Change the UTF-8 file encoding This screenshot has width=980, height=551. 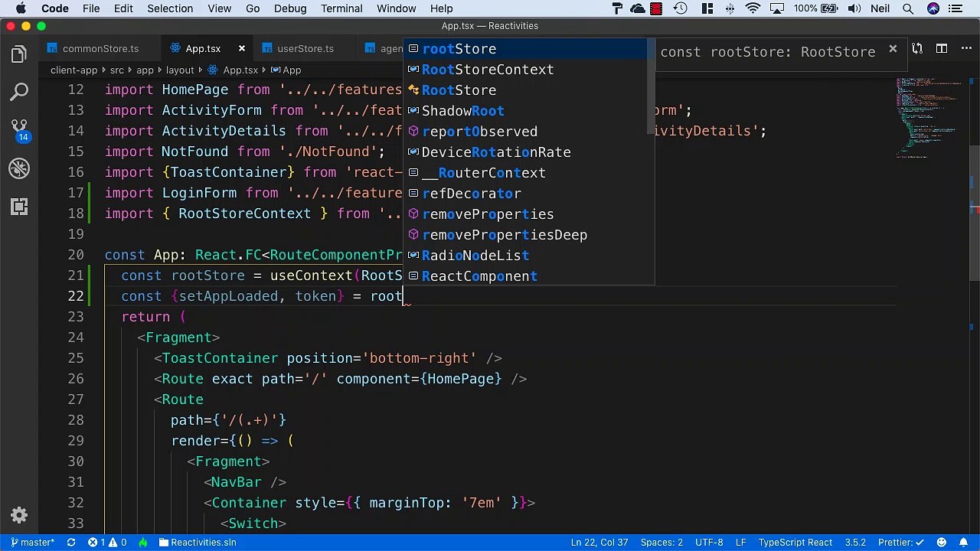point(708,542)
